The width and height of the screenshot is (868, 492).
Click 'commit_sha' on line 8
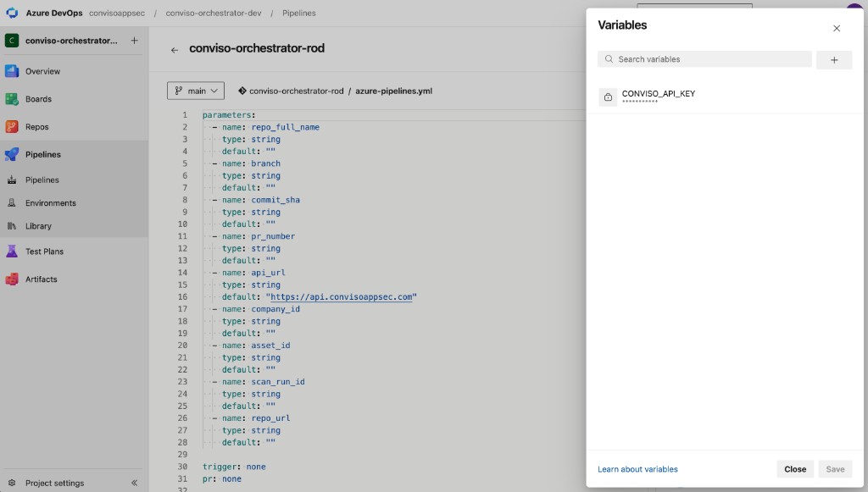coord(275,200)
